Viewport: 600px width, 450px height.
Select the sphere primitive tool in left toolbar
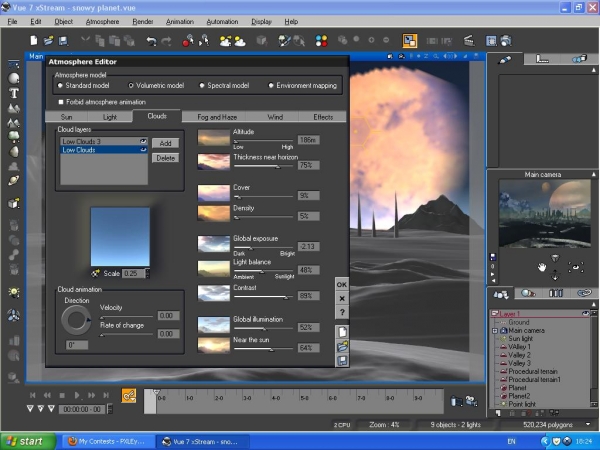[x=14, y=78]
